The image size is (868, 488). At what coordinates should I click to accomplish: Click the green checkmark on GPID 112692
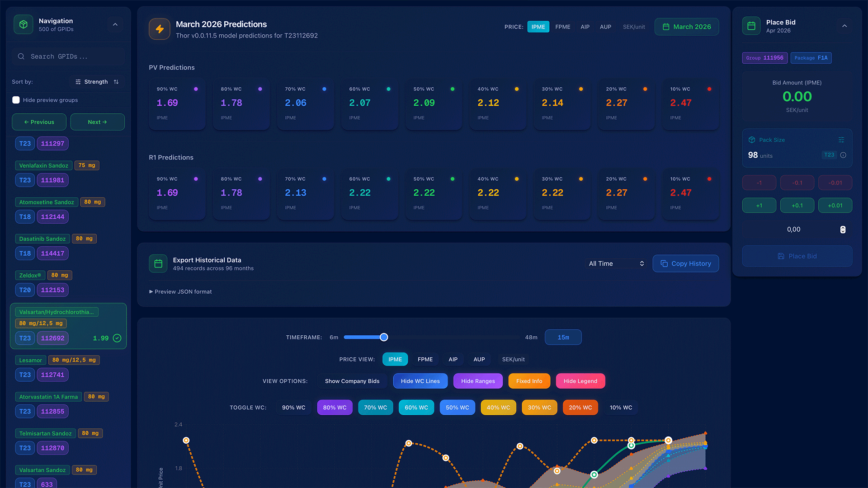(117, 338)
